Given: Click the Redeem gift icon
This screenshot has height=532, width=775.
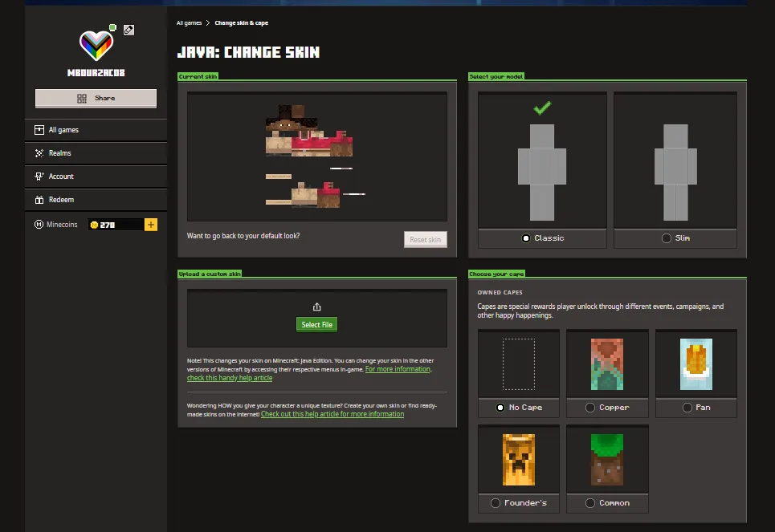Looking at the screenshot, I should [39, 200].
